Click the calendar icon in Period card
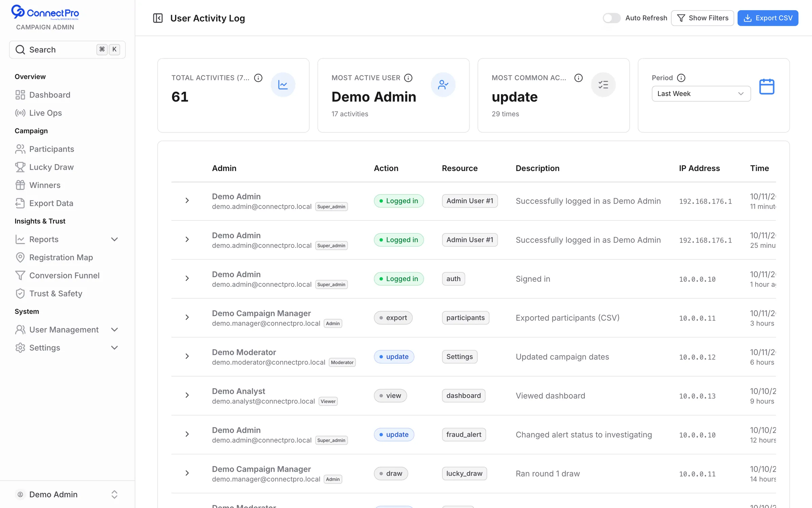The height and width of the screenshot is (508, 812). click(x=767, y=87)
